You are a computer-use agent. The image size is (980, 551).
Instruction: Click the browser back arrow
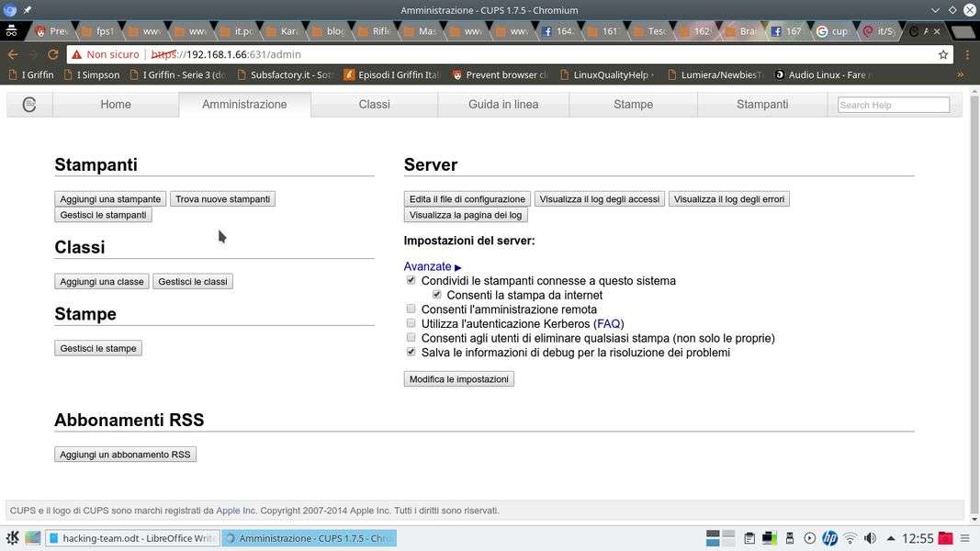(x=13, y=54)
